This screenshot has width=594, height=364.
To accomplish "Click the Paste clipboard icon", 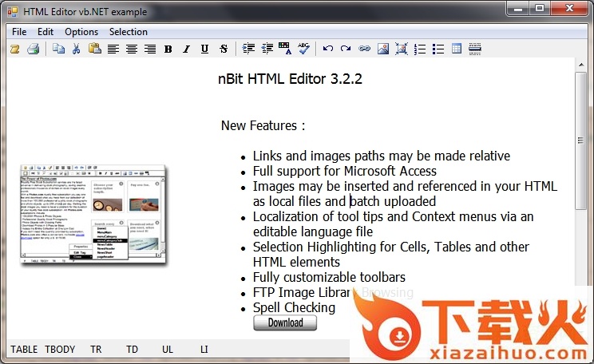I will click(94, 49).
